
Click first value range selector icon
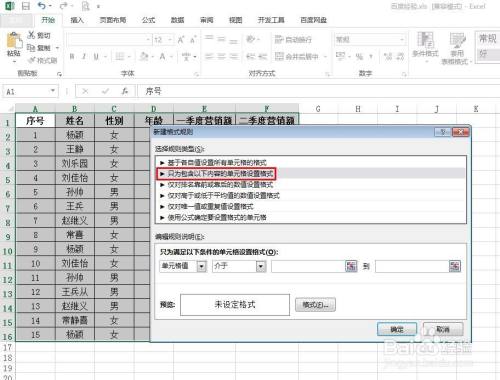[x=351, y=266]
